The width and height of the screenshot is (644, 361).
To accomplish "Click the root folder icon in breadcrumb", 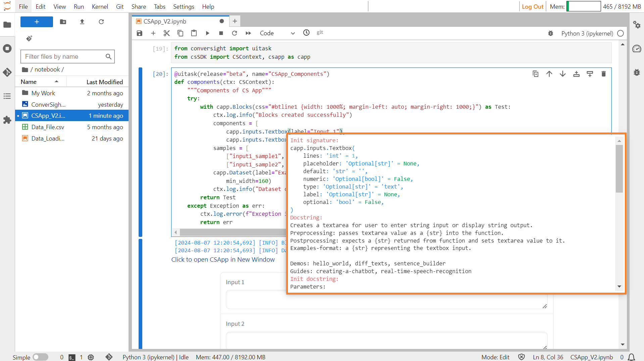I will tap(25, 69).
